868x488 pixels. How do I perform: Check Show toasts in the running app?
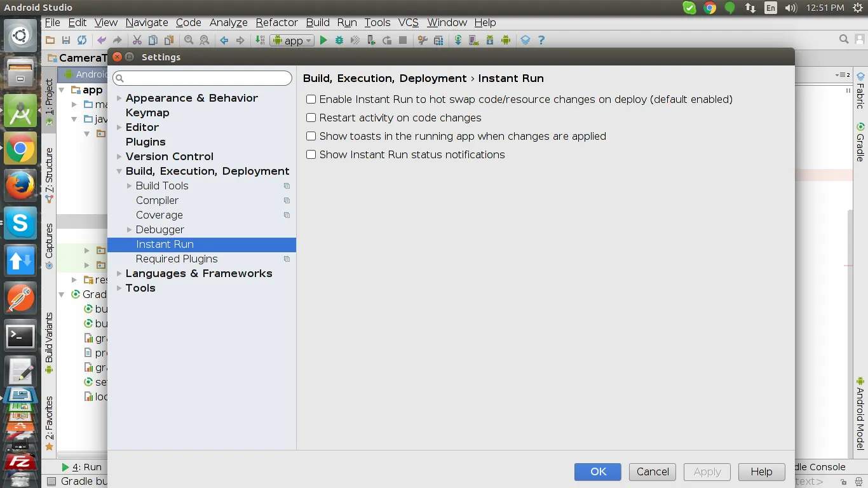pyautogui.click(x=311, y=136)
